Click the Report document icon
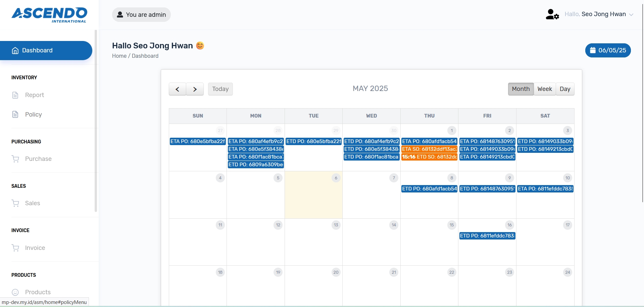Screen dimensions: 644x307 (15, 95)
